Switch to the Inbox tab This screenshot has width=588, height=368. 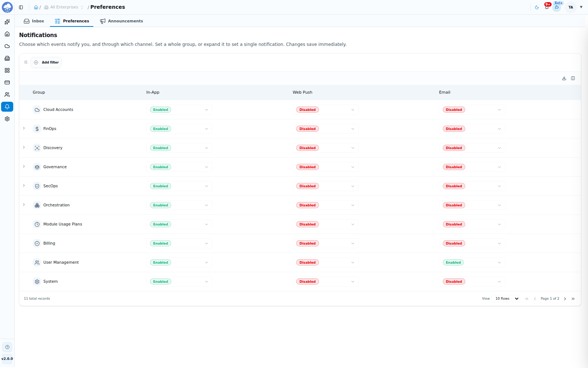click(34, 21)
